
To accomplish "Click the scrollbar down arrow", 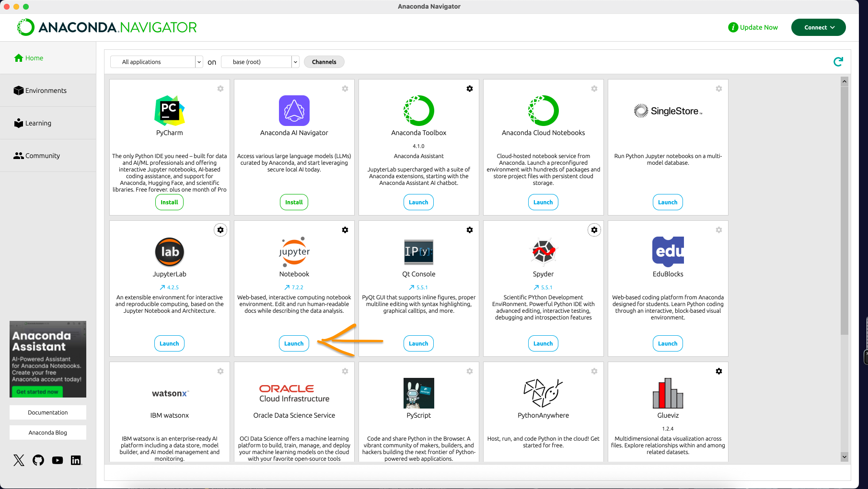I will [845, 457].
